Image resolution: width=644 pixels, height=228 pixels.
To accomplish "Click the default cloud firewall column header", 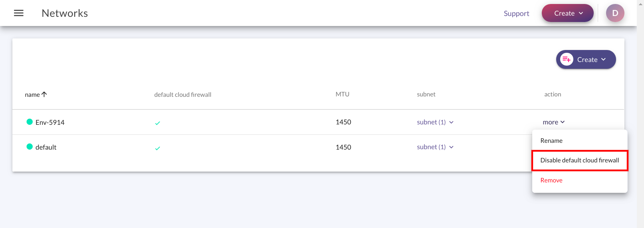I will click(x=183, y=95).
